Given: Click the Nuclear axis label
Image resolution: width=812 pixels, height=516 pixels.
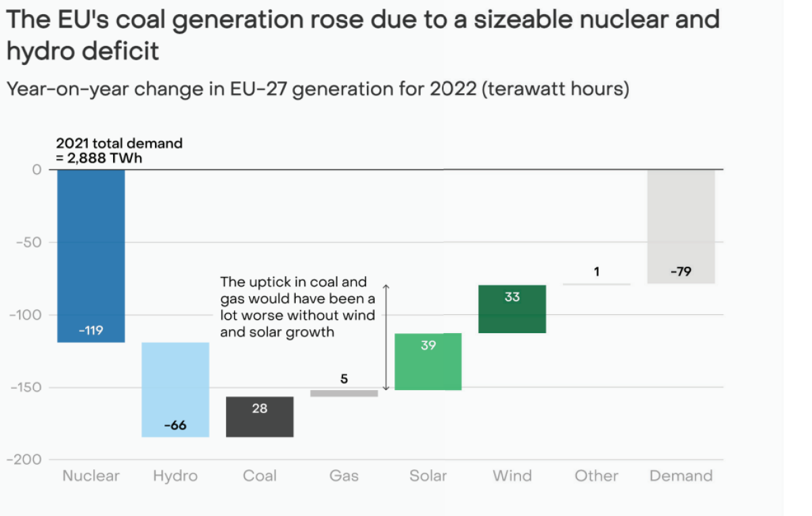Looking at the screenshot, I should point(91,476).
